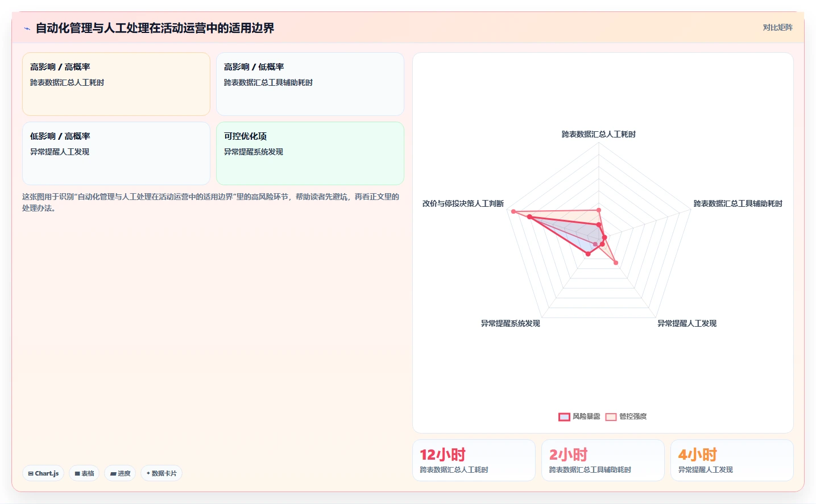Image resolution: width=816 pixels, height=504 pixels.
Task: Open the 2小时 data card
Action: 603,460
